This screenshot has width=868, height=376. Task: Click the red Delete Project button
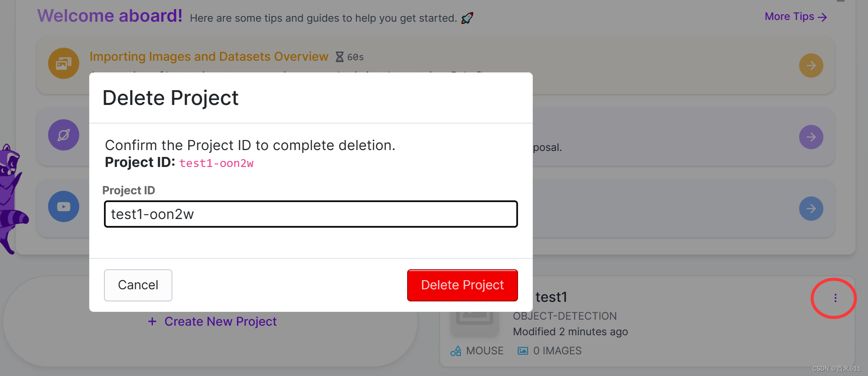pos(462,285)
